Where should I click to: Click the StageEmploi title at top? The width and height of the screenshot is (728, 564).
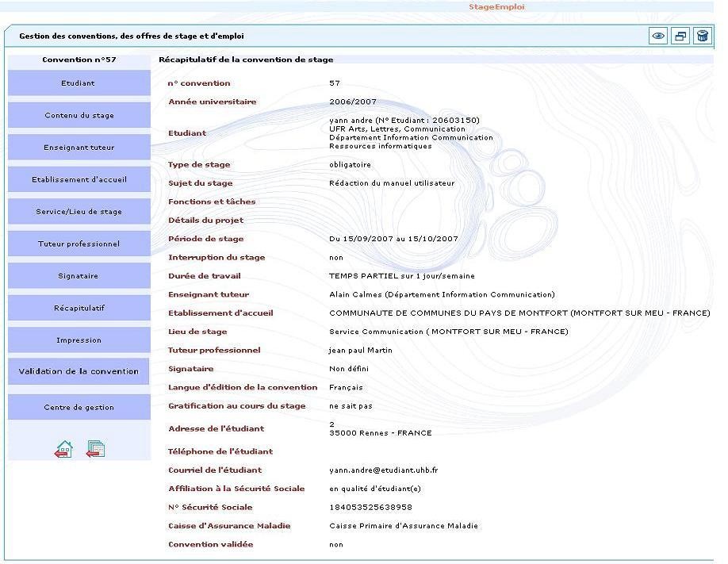click(x=496, y=7)
